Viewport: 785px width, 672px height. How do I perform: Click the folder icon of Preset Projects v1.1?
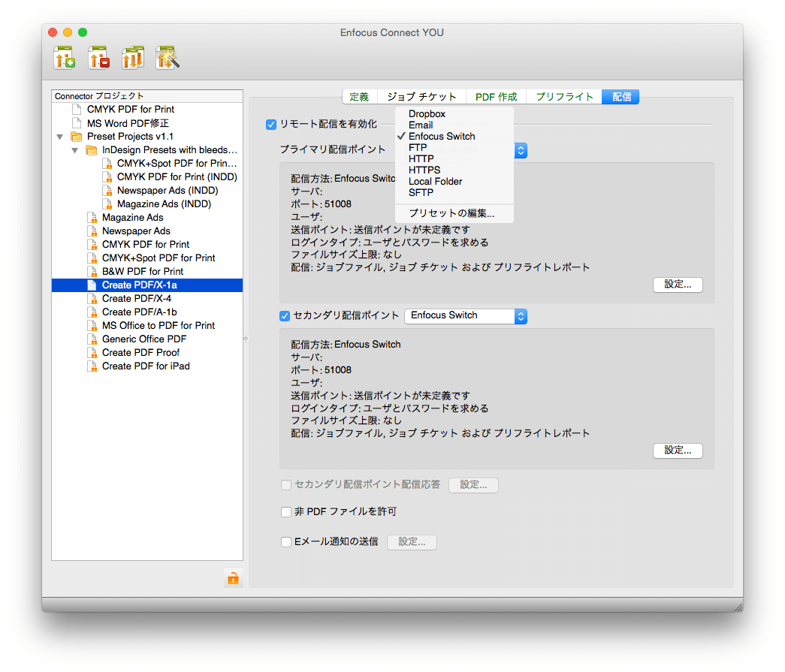pos(77,137)
